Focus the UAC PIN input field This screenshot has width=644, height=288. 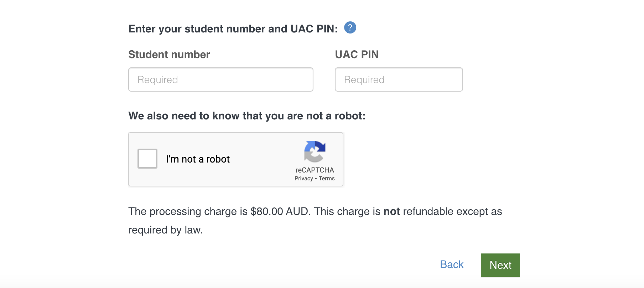(x=399, y=79)
